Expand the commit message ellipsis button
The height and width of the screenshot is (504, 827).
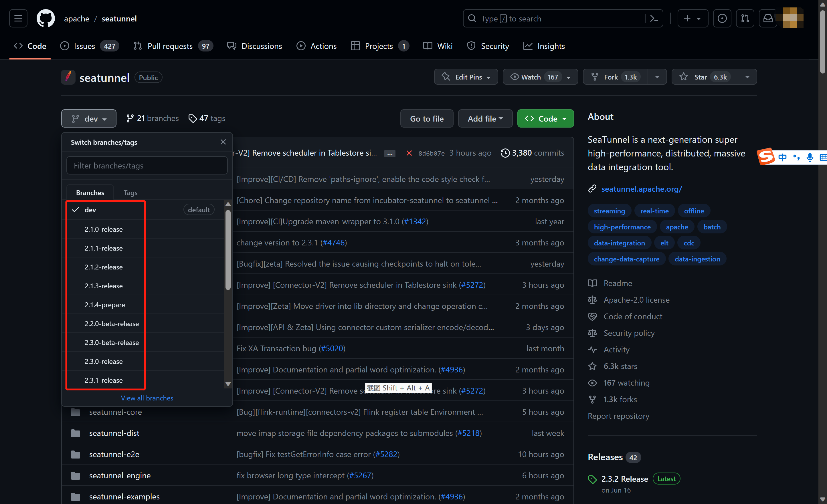point(389,154)
